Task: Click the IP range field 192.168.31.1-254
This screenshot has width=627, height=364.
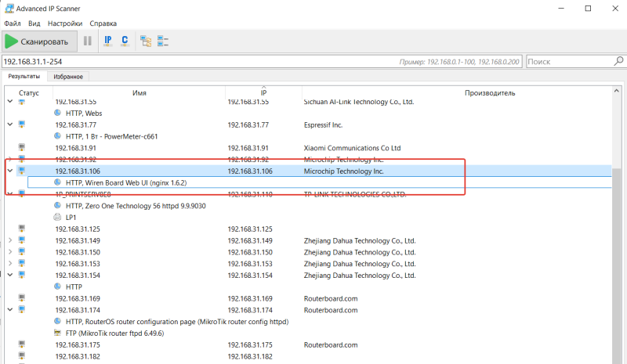Action: (x=262, y=62)
